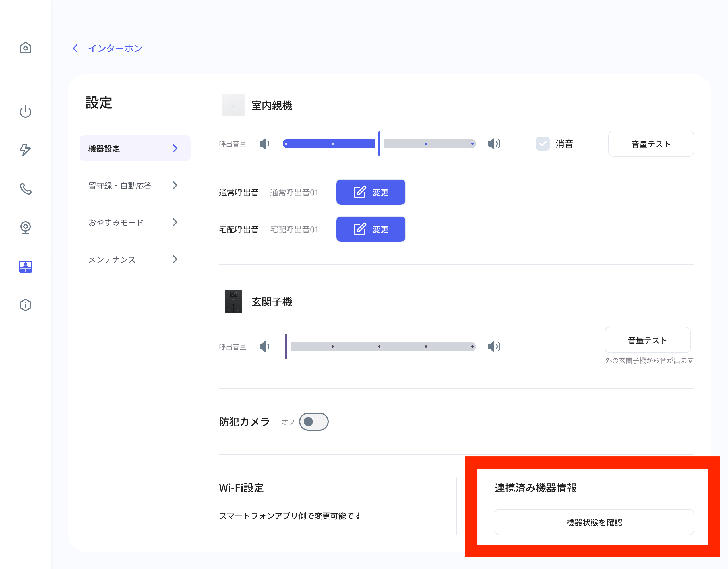This screenshot has height=569, width=728.
Task: Click 機器状態を確認 button
Action: [x=594, y=522]
